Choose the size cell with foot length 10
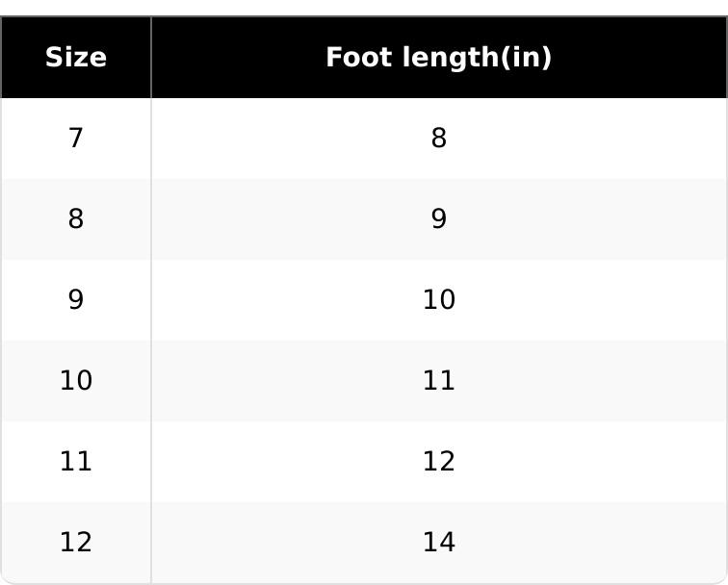Viewport: 728px width, 585px height. click(76, 300)
